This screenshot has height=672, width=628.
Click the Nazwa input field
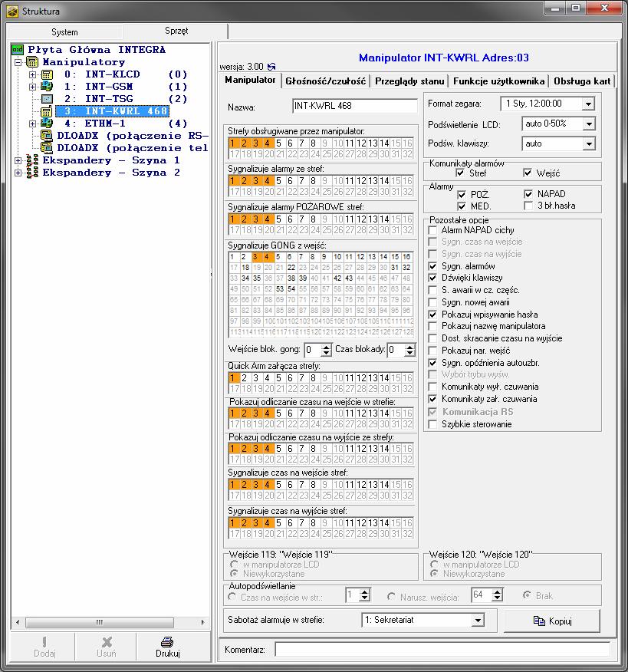354,106
